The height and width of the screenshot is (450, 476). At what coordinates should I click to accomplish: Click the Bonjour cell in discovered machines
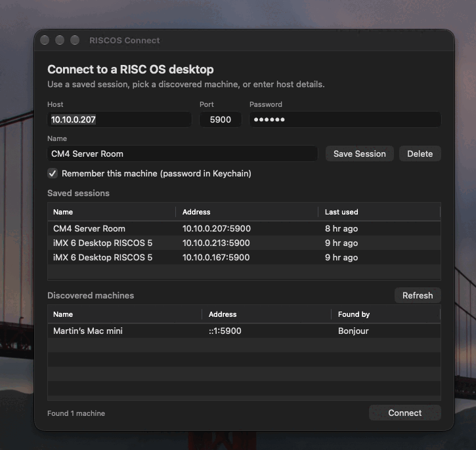point(353,331)
